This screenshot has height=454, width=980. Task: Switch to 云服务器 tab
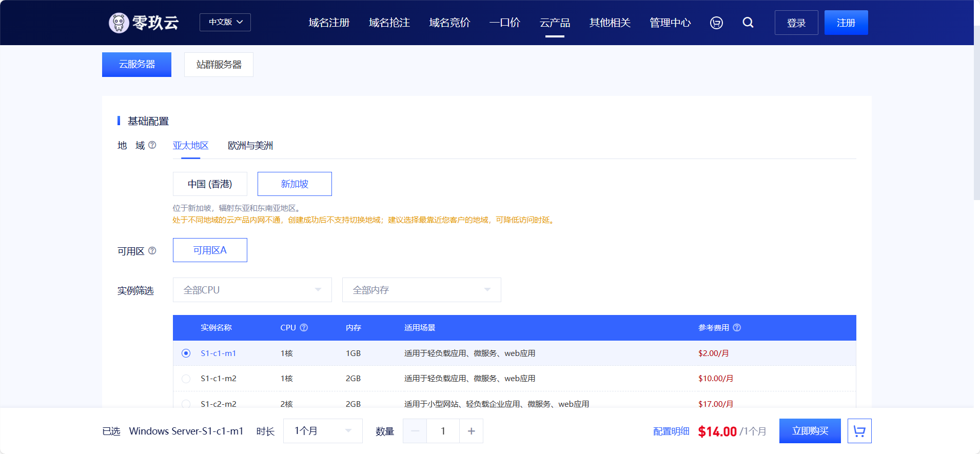point(136,65)
